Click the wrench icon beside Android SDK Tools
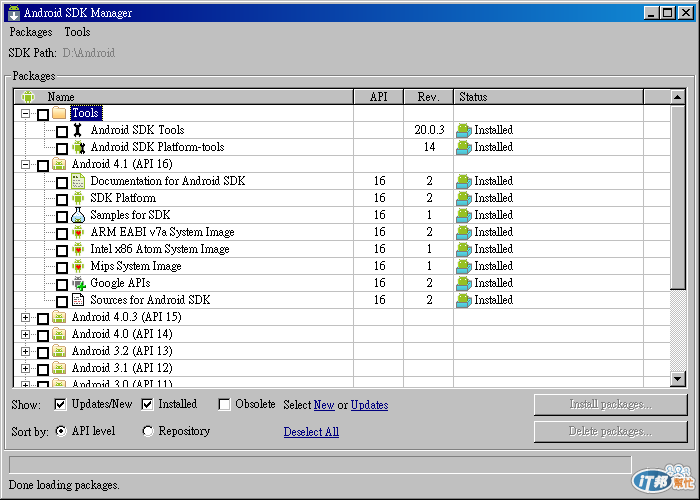The height and width of the screenshot is (500, 700). [x=78, y=130]
